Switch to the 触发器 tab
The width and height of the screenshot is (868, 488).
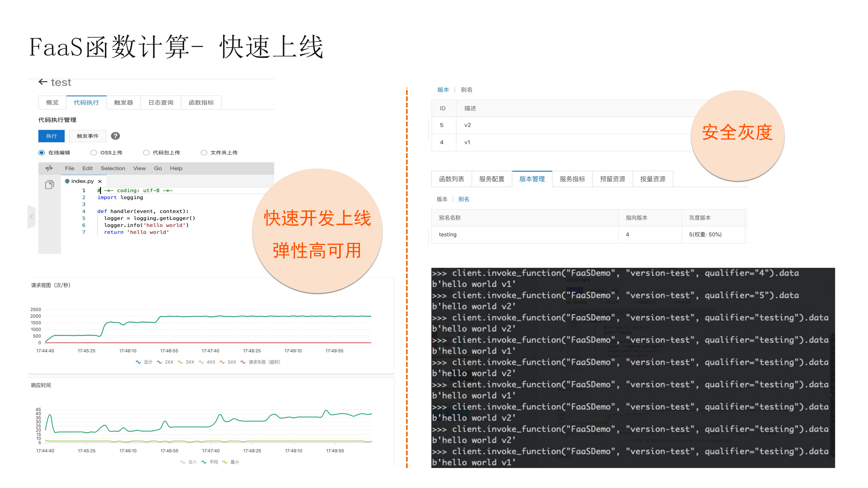coord(123,102)
